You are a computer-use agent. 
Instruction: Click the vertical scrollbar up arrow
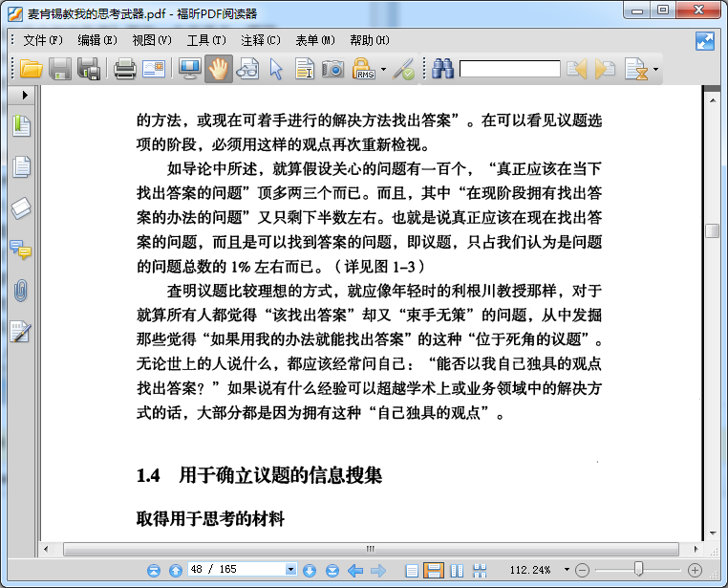[x=713, y=99]
